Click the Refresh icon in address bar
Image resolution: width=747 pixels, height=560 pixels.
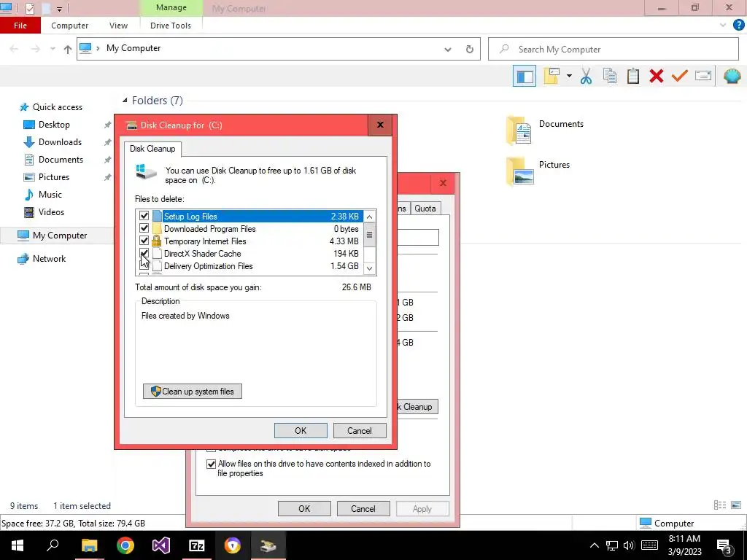[470, 49]
